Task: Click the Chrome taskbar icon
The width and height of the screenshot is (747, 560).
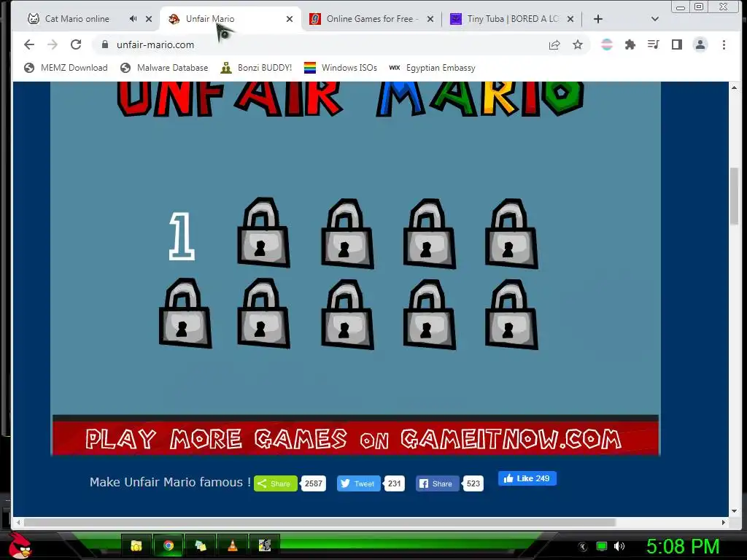Action: pos(169,545)
